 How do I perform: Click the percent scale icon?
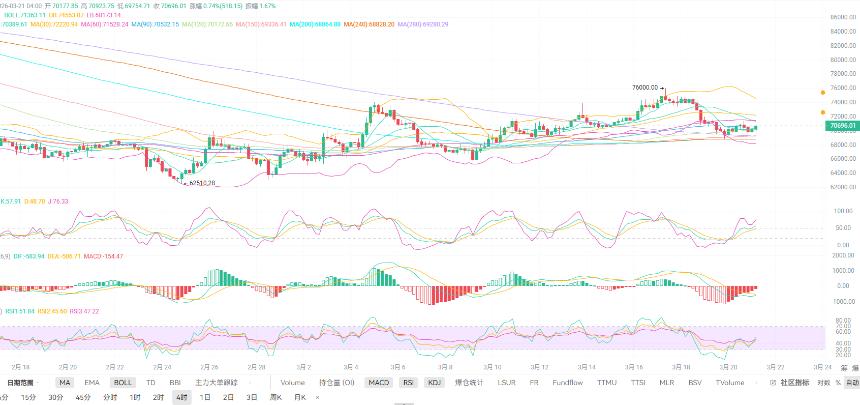[x=838, y=382]
